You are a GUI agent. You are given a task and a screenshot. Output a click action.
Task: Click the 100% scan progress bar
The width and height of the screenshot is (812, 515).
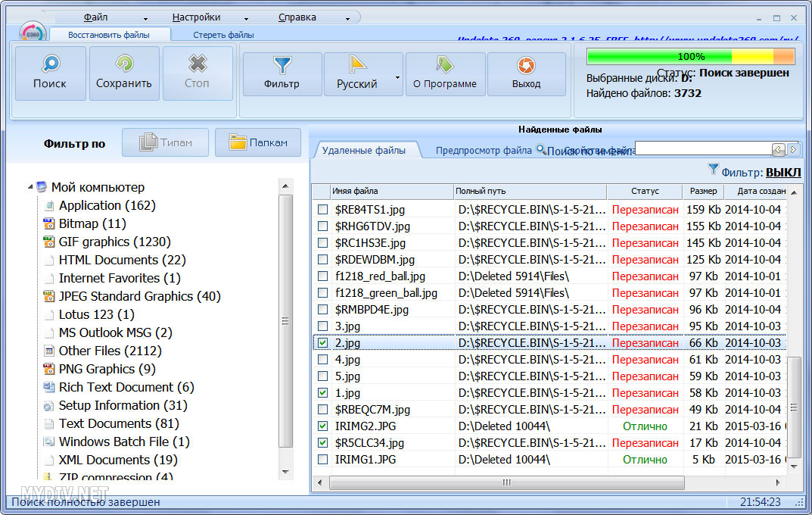690,57
